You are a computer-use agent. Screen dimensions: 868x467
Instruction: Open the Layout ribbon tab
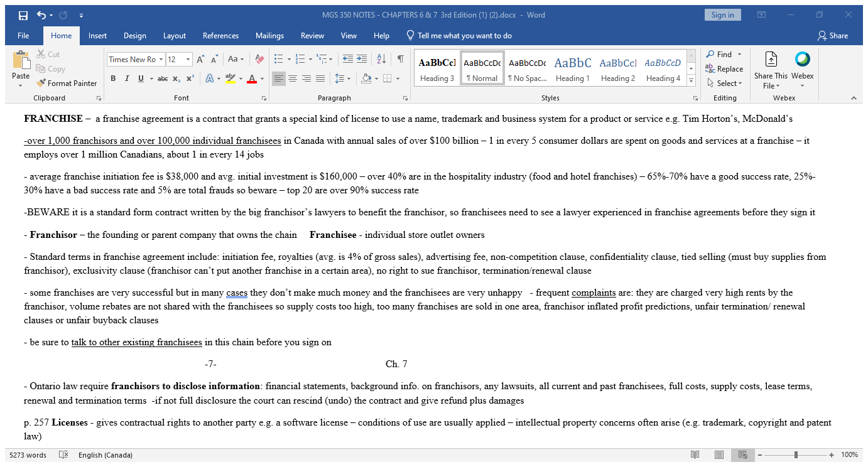point(175,36)
